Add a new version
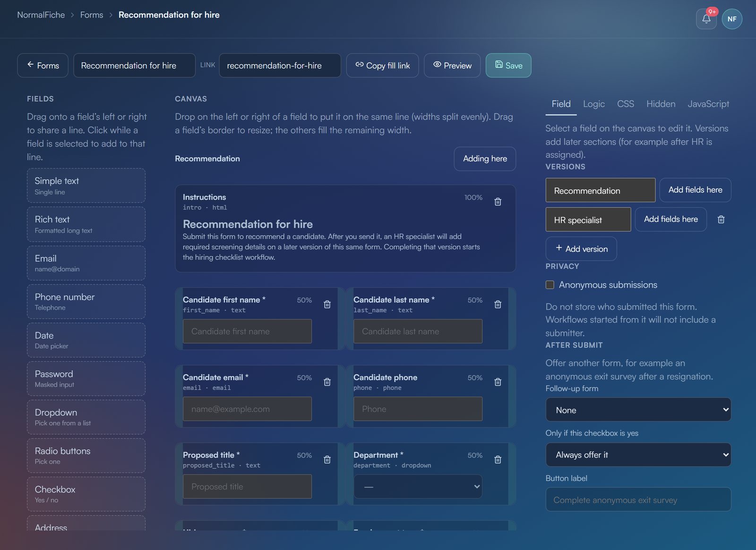 coord(581,249)
